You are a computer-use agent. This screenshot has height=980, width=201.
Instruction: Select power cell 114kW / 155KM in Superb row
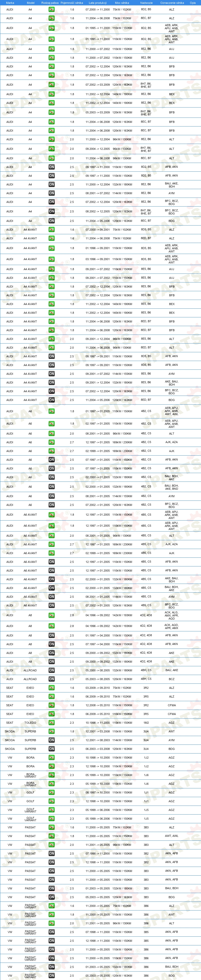(x=122, y=740)
